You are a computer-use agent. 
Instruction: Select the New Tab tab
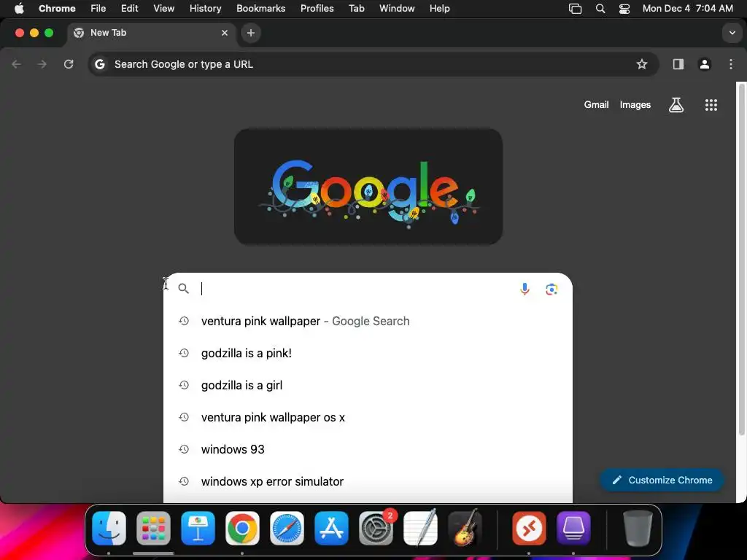coord(152,33)
